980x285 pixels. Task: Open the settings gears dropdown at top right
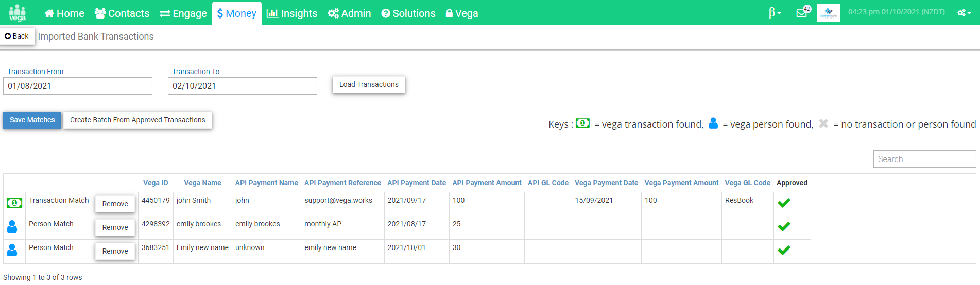point(964,13)
